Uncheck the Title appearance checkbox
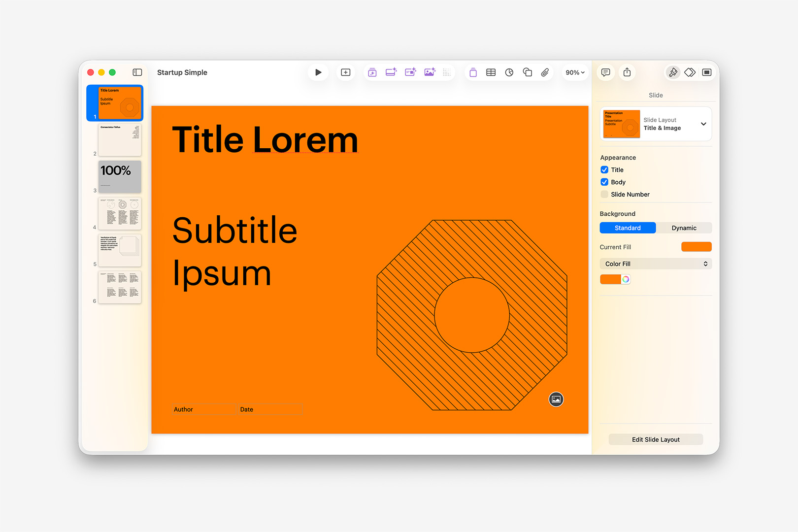 click(604, 169)
